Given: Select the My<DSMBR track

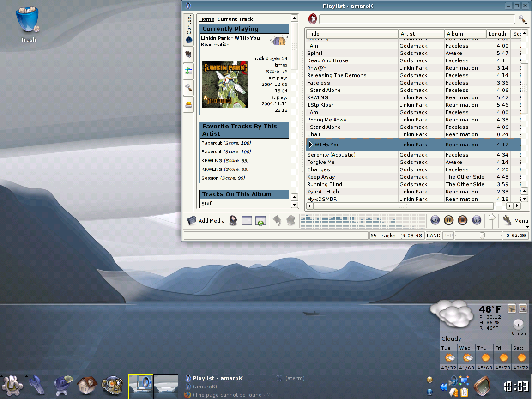Looking at the screenshot, I should coord(413,199).
